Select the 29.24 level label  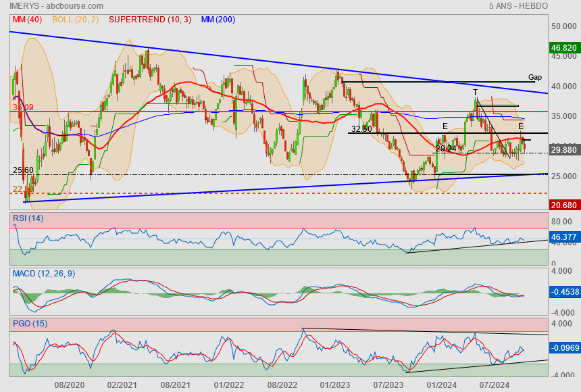[x=446, y=149]
